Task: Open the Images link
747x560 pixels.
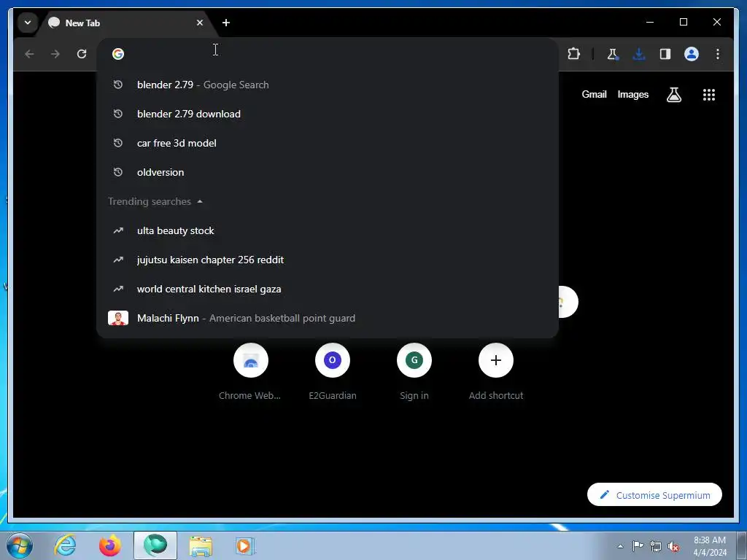Action: click(632, 94)
